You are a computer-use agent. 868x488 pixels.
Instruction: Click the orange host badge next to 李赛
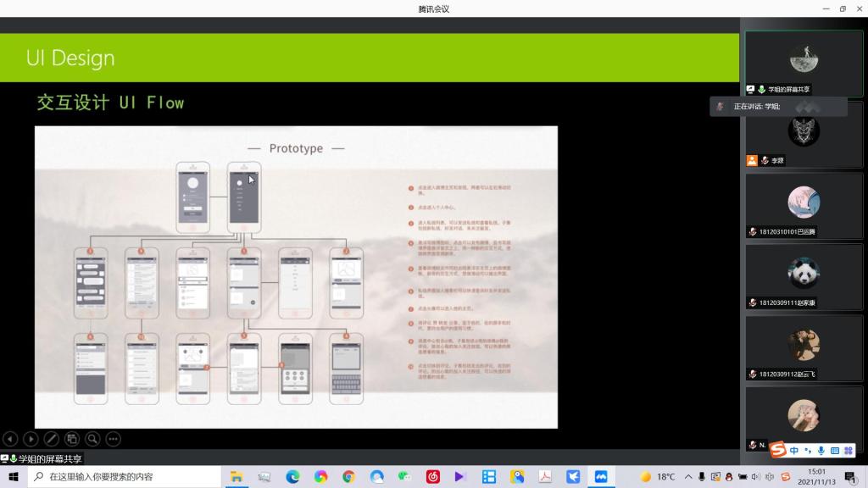click(752, 161)
